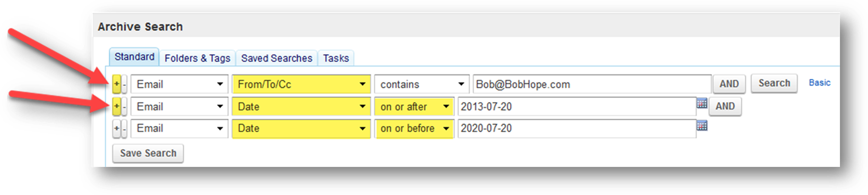Switch to the Folders & Tags tab
The height and width of the screenshot is (195, 868).
pos(197,58)
